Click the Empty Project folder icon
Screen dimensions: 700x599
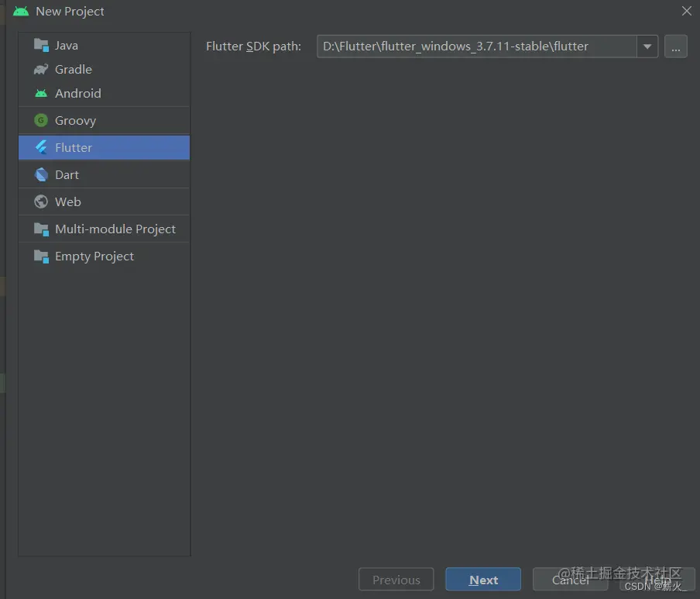click(41, 256)
